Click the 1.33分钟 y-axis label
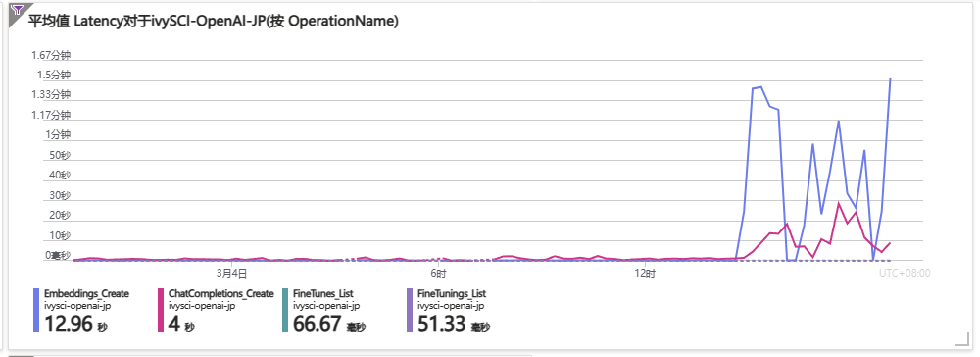Screen dimensions: 980x357 [x=51, y=95]
